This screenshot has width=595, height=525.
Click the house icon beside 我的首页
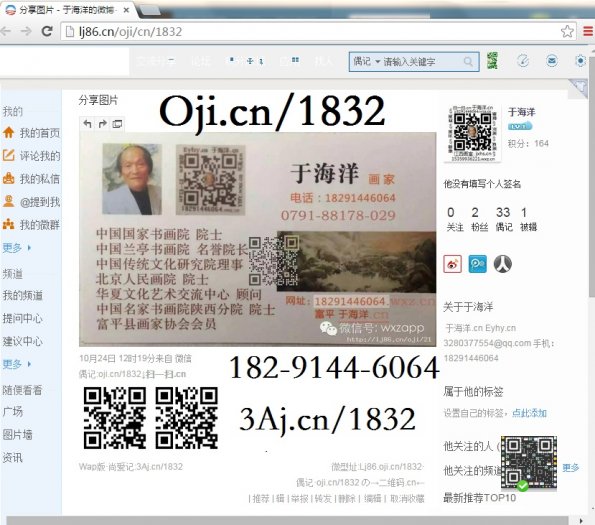click(8, 133)
